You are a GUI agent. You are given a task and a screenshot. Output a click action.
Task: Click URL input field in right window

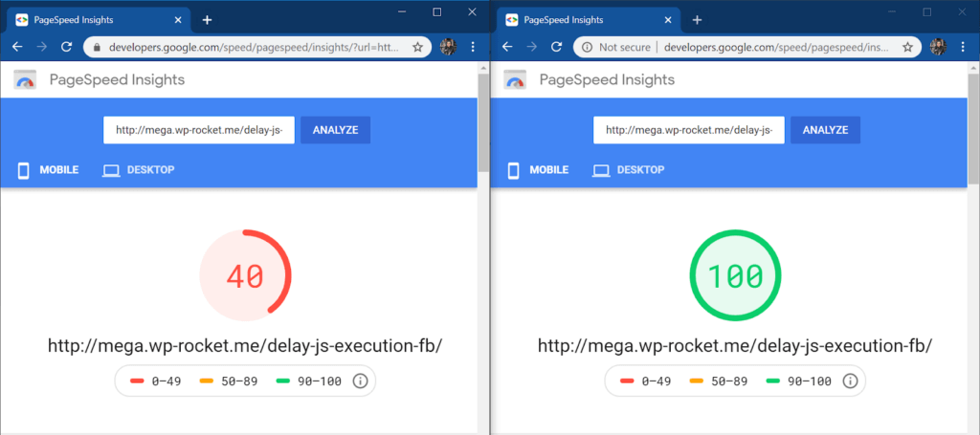click(x=689, y=130)
